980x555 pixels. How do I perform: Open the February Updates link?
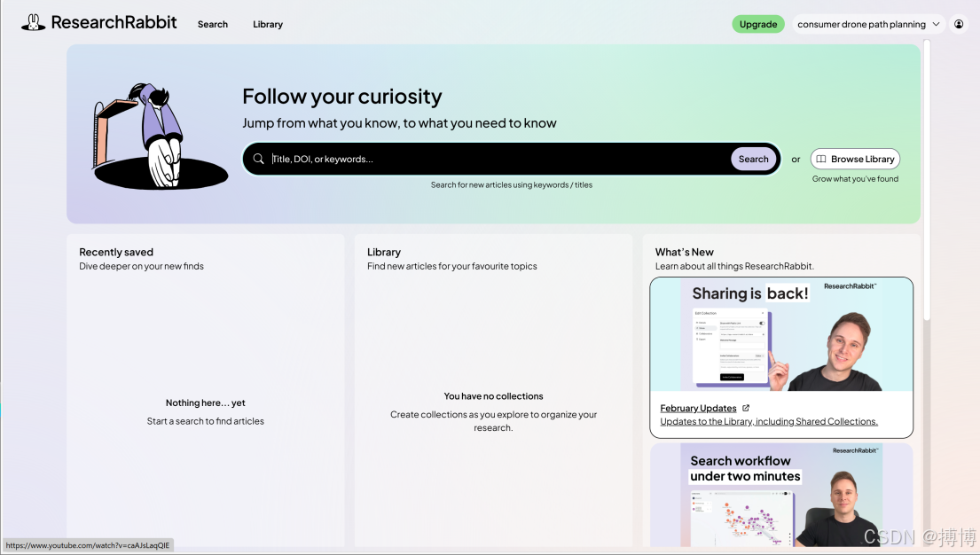click(698, 408)
